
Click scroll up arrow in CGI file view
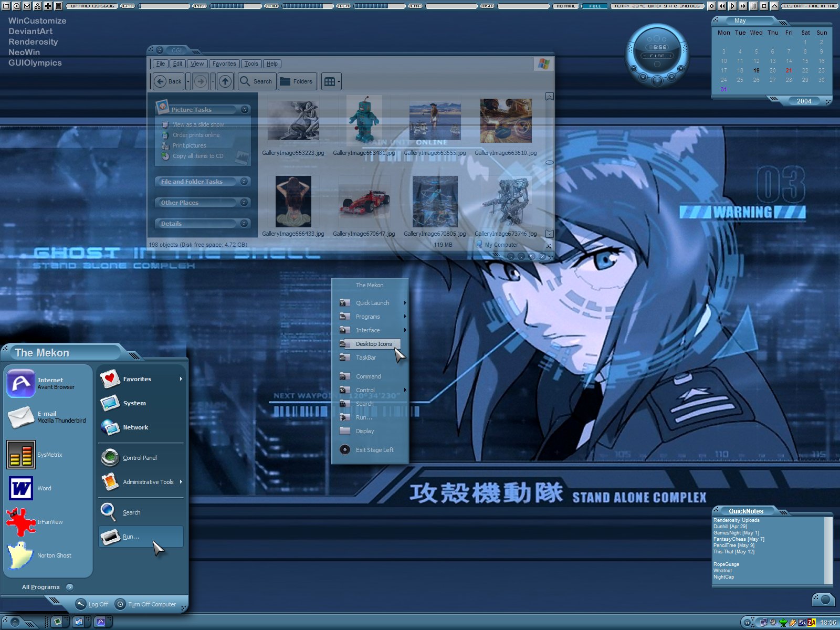[550, 97]
